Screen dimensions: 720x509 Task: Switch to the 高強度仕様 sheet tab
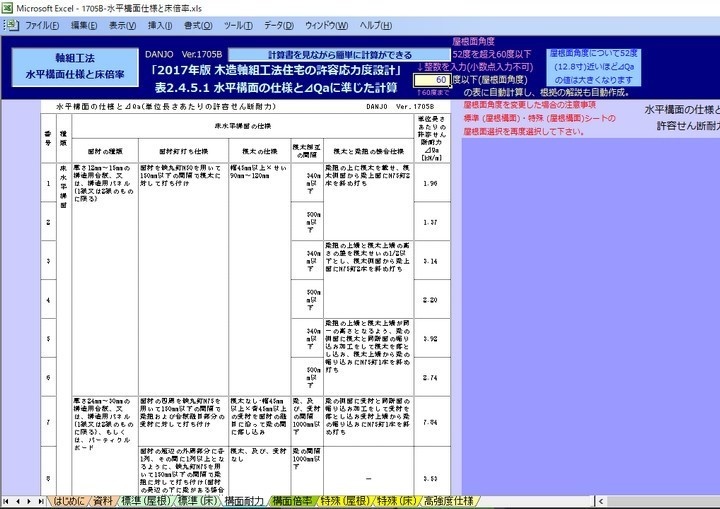pyautogui.click(x=448, y=501)
